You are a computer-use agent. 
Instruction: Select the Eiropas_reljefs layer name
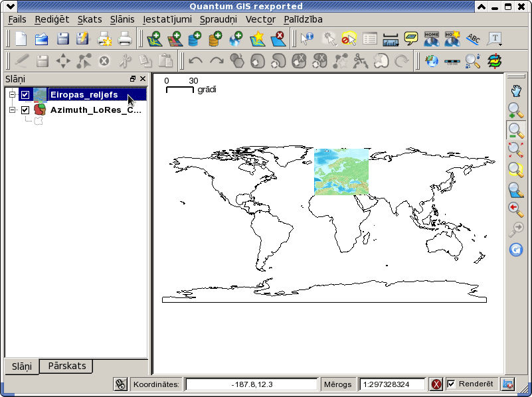84,94
